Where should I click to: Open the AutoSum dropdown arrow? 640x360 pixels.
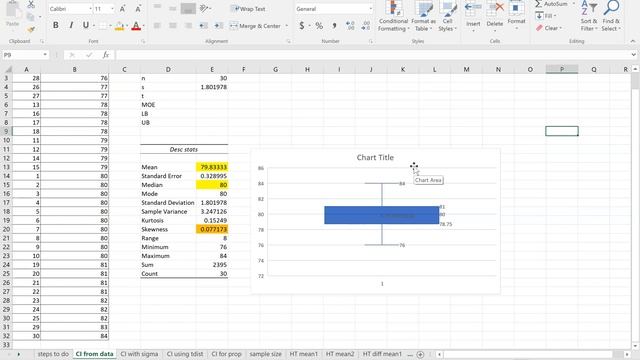[573, 4]
